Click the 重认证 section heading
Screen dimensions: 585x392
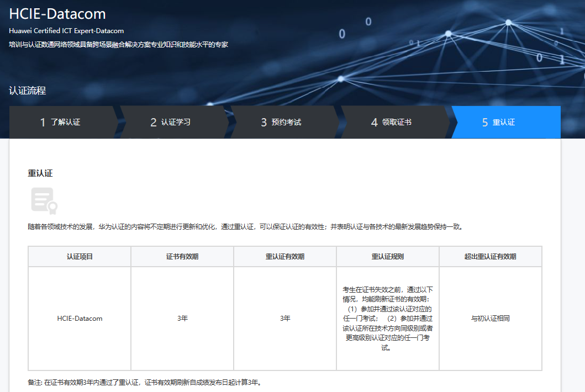click(40, 173)
